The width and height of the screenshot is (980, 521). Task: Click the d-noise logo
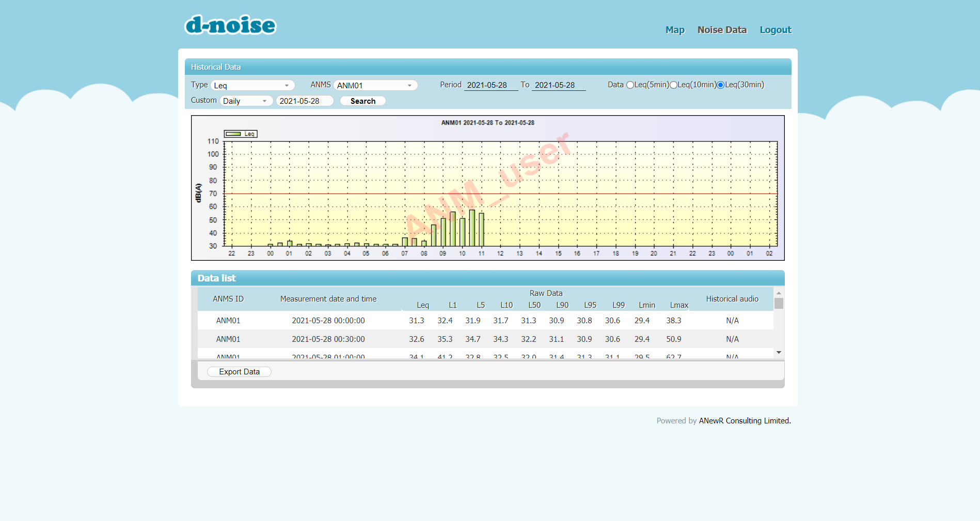click(x=230, y=25)
